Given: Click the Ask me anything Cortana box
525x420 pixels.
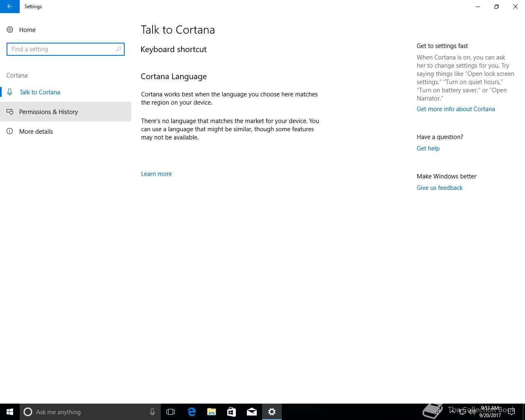Looking at the screenshot, I should click(x=90, y=412).
